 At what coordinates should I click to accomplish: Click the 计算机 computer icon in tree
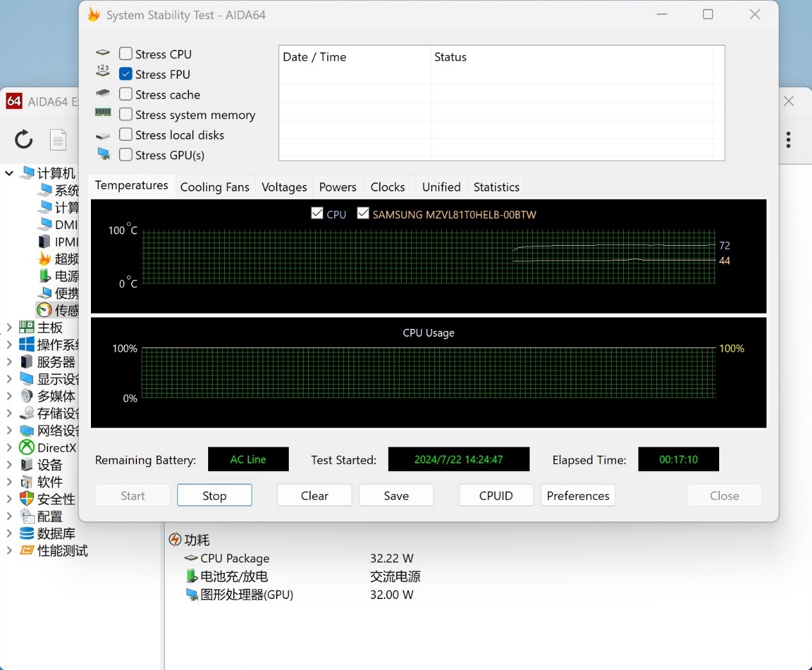point(27,173)
